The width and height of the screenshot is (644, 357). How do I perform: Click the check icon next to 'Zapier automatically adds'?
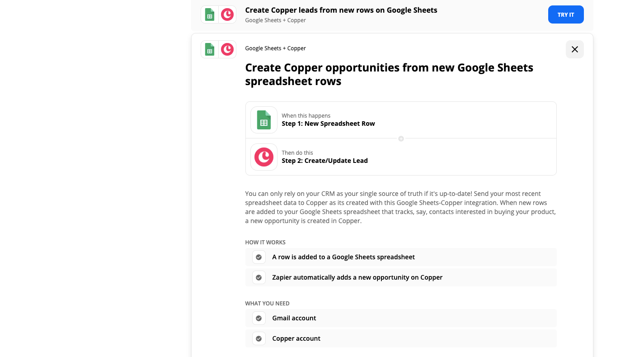(259, 277)
